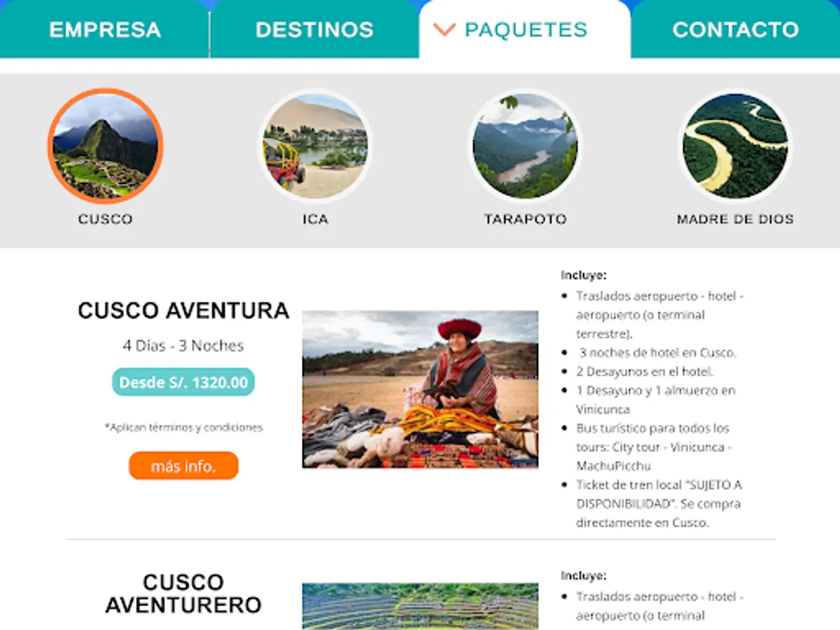Open the Empresa tab
This screenshot has width=840, height=630.
(x=105, y=29)
